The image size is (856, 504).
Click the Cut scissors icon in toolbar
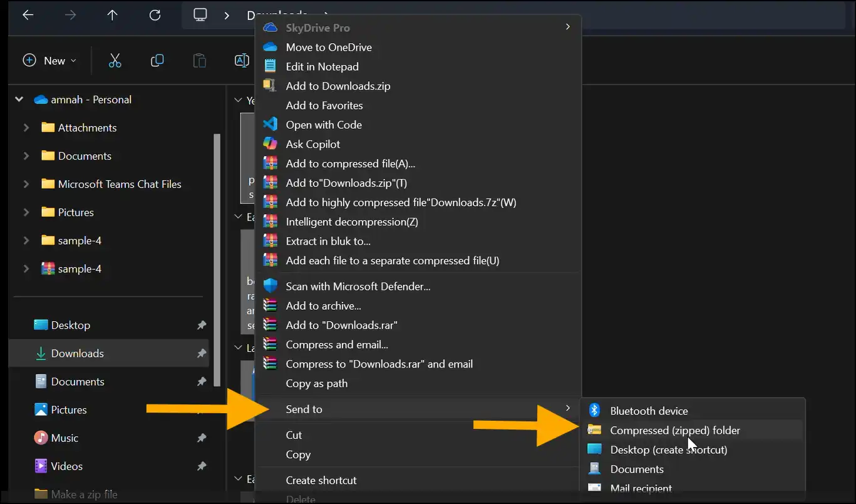click(115, 61)
